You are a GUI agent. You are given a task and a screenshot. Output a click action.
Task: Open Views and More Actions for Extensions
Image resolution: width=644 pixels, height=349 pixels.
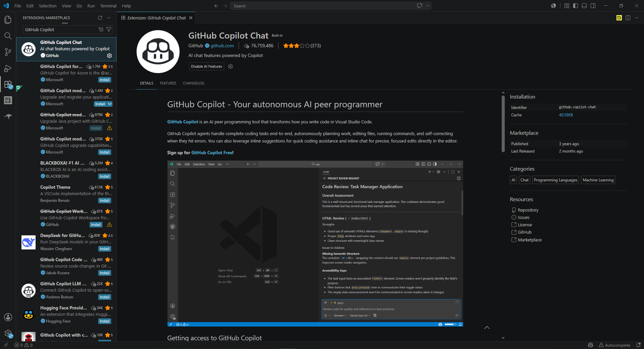click(109, 18)
